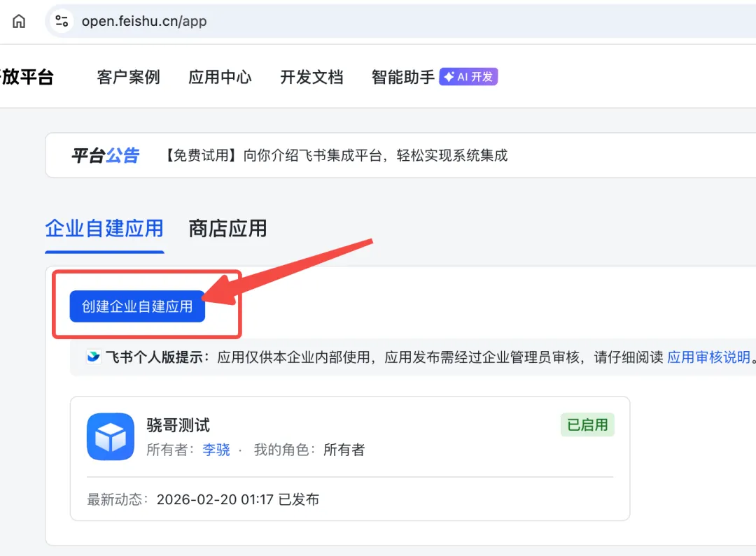
Task: Open the 客户案例 menu item
Action: 128,77
